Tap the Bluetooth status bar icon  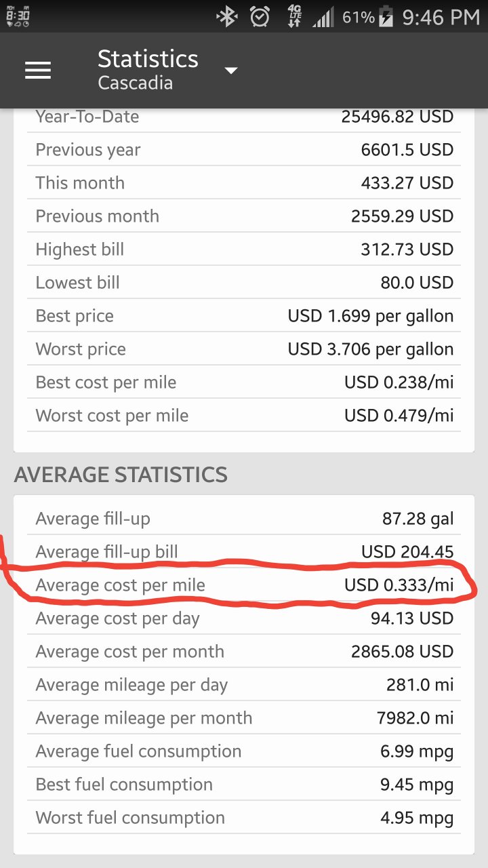[226, 17]
